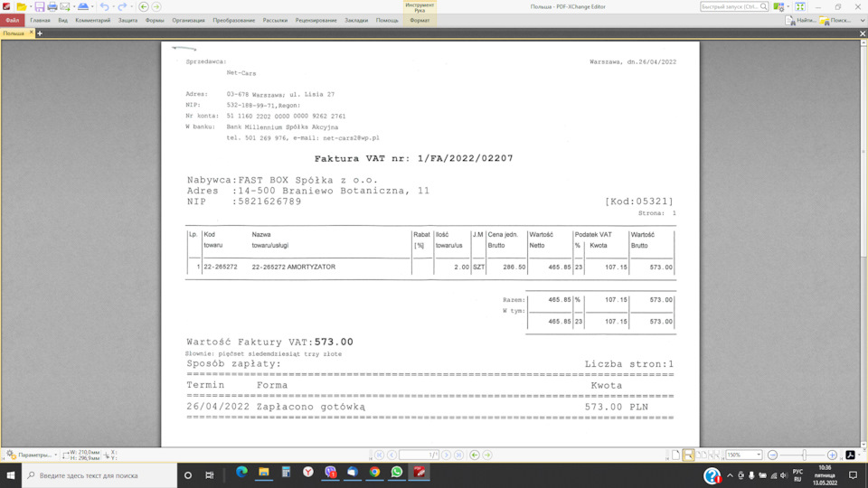The height and width of the screenshot is (488, 868).
Task: Open the dropdown arrow next to the email icon
Action: 73,6
